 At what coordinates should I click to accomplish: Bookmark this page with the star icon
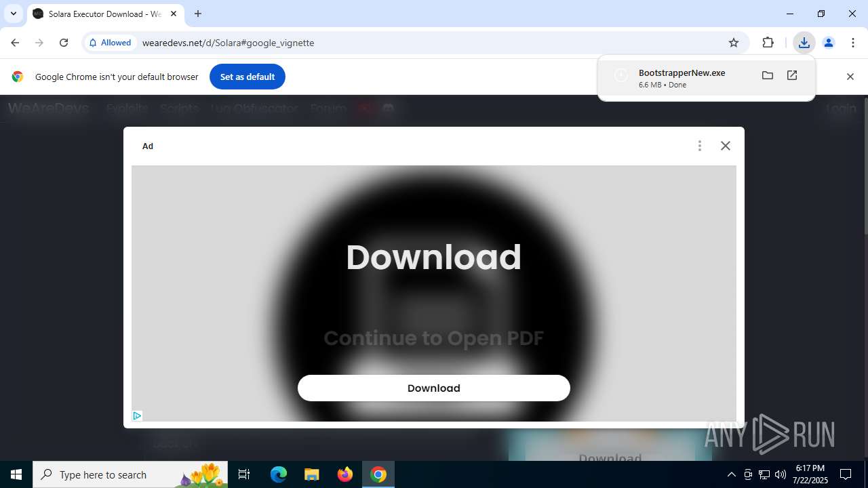(x=734, y=43)
